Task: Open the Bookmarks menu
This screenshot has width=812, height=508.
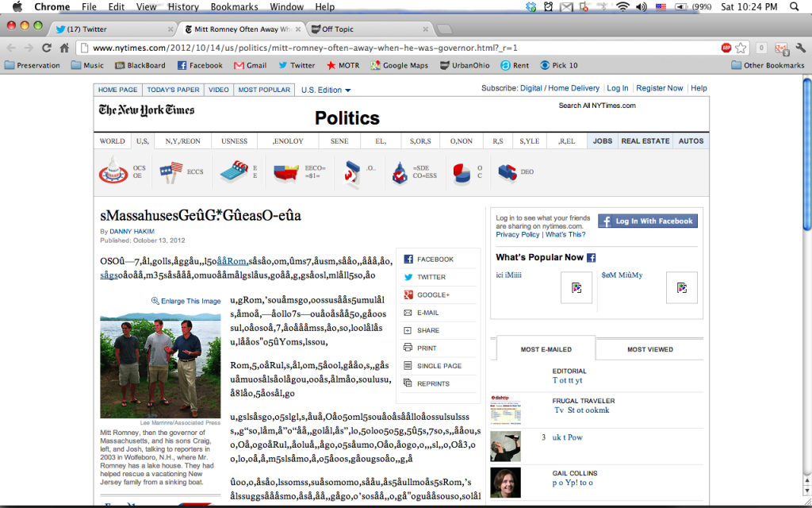Action: 234,6
